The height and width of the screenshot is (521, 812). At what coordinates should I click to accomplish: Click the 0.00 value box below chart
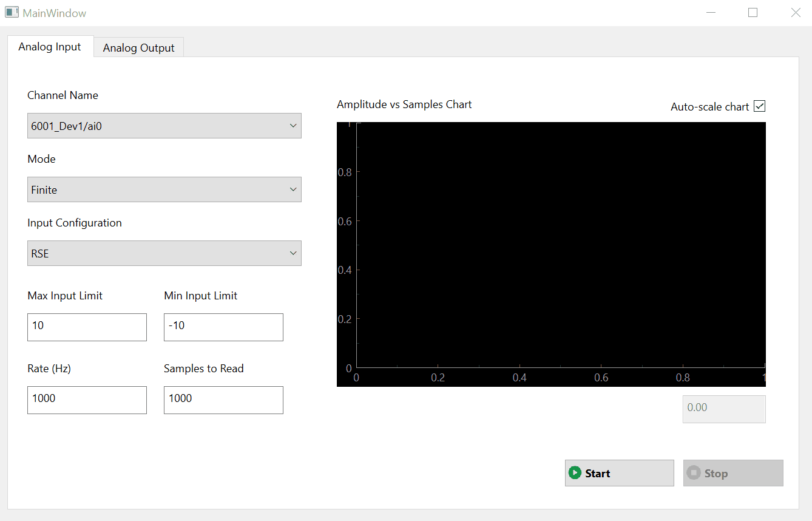723,409
